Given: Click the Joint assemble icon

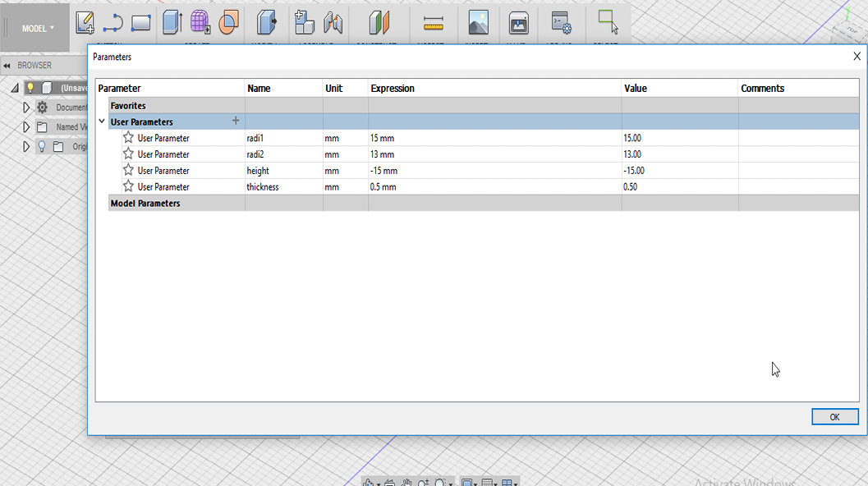Looking at the screenshot, I should coord(333,23).
